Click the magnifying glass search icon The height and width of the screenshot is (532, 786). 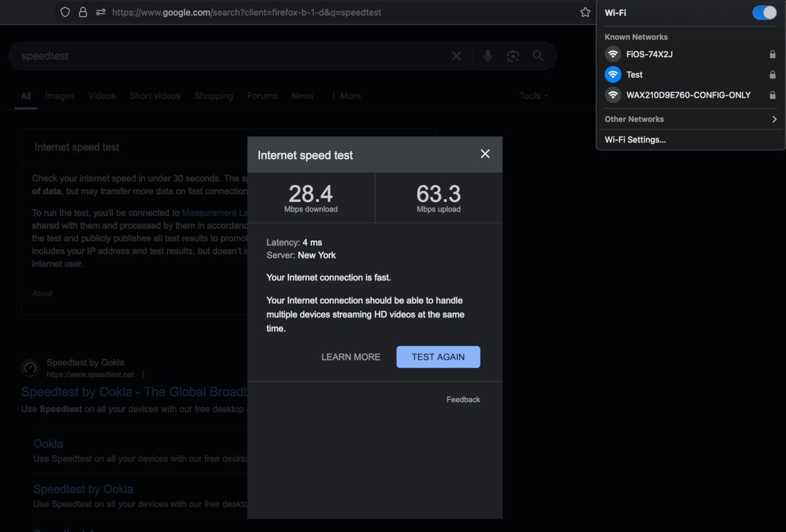coord(538,56)
